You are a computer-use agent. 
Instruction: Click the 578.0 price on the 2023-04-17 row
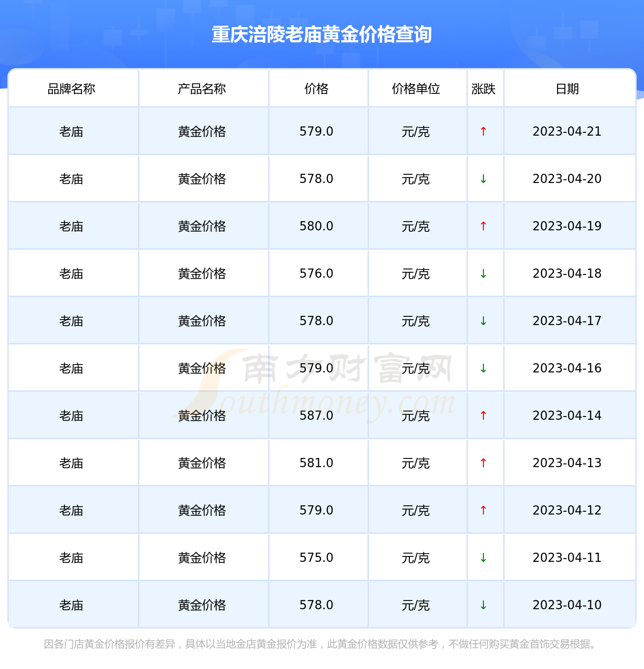click(316, 321)
